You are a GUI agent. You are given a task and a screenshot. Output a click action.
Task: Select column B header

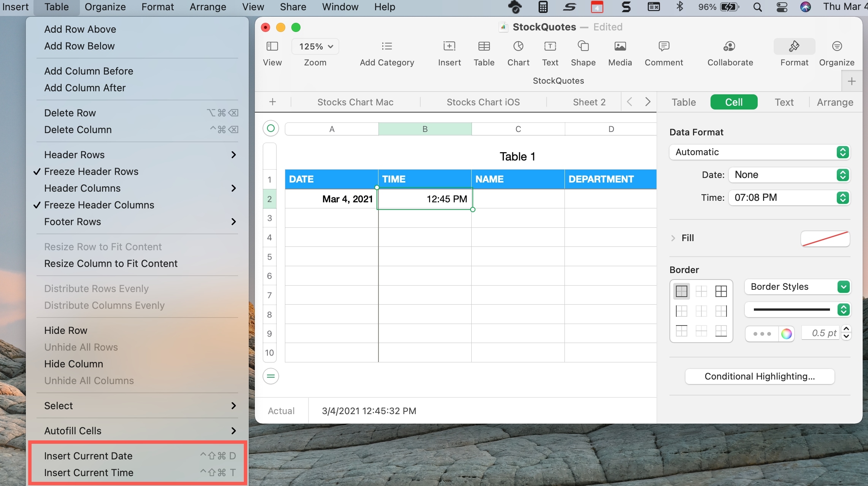pyautogui.click(x=425, y=129)
